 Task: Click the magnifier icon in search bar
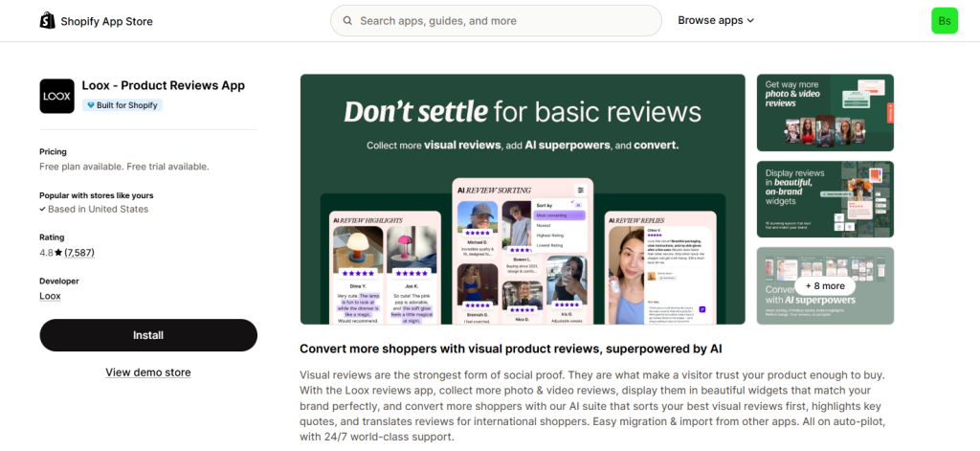pyautogui.click(x=347, y=20)
